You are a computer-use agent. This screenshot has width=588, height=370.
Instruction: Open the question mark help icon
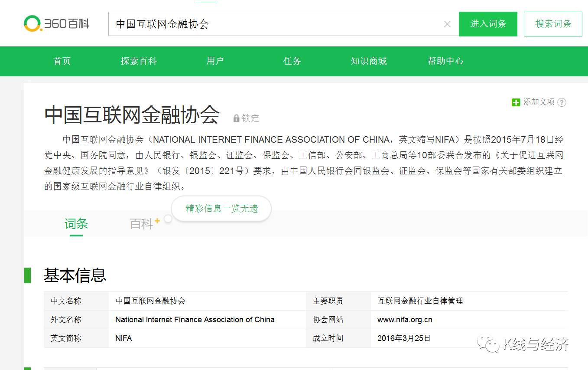562,102
